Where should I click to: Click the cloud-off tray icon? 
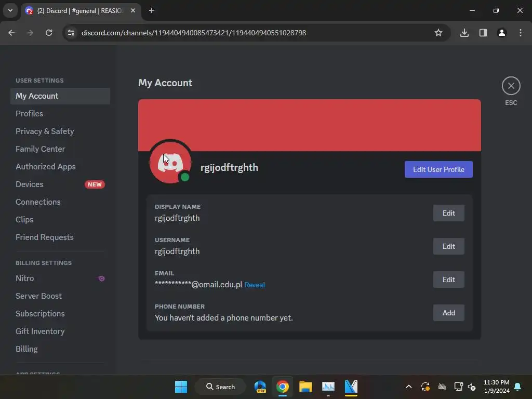point(442,387)
